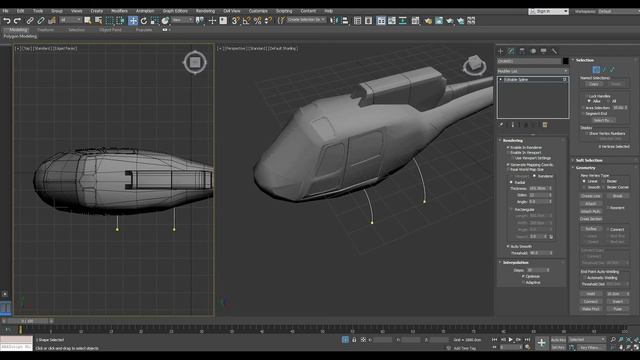This screenshot has height=360, width=640.
Task: Select the Radial rendering option
Action: [511, 182]
